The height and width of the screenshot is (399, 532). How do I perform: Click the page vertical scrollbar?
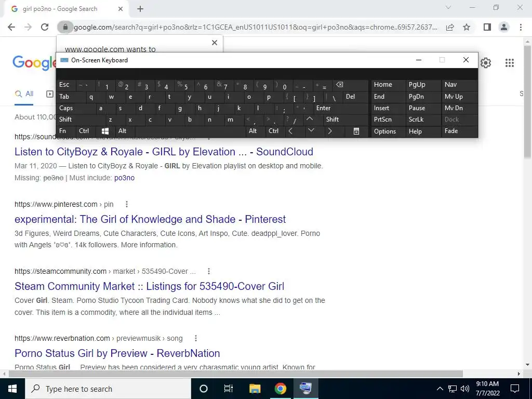(x=527, y=102)
